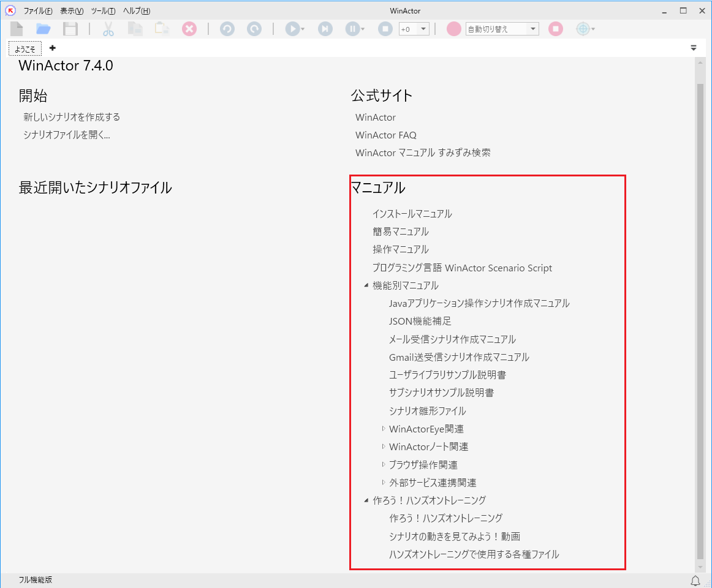The width and height of the screenshot is (712, 588).
Task: Open the WinActor FAQ link
Action: coord(386,135)
